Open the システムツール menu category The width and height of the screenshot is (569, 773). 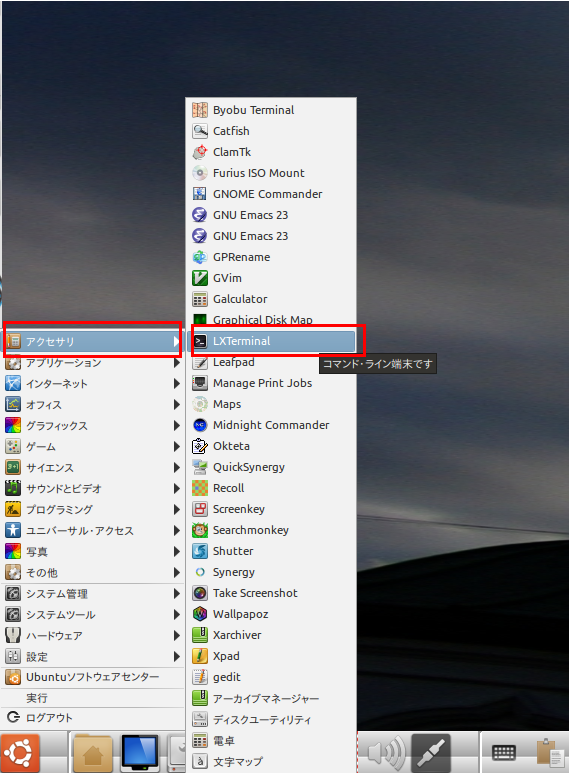[93, 615]
